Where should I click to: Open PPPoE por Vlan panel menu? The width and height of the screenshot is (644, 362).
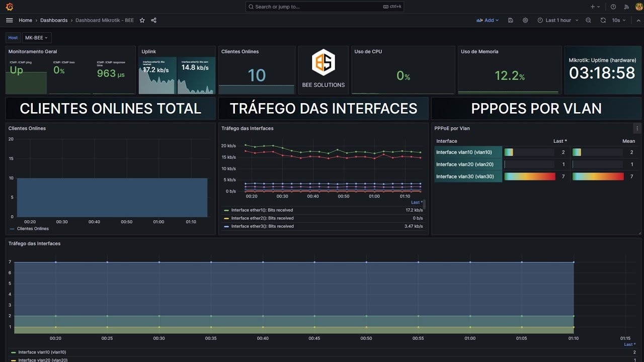click(637, 128)
